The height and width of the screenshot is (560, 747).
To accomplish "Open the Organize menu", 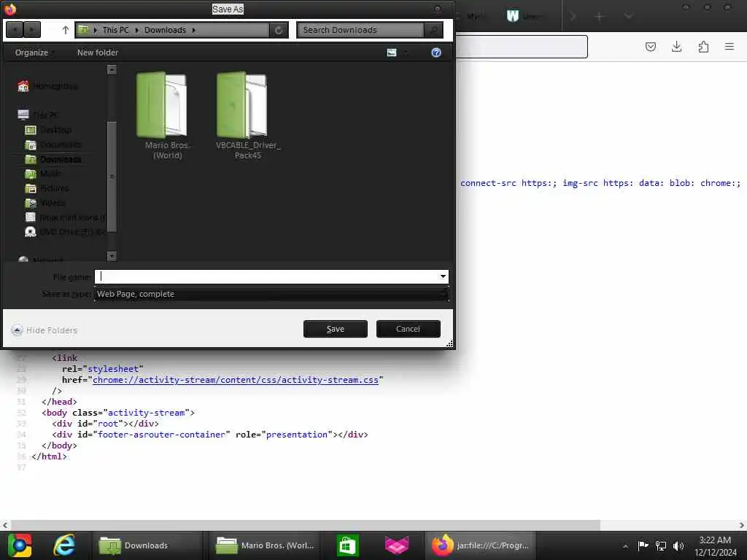I will pyautogui.click(x=31, y=52).
